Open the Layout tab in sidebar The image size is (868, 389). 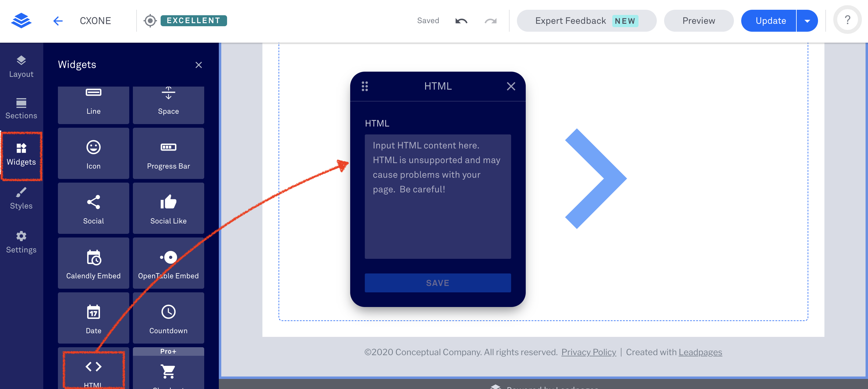click(21, 66)
